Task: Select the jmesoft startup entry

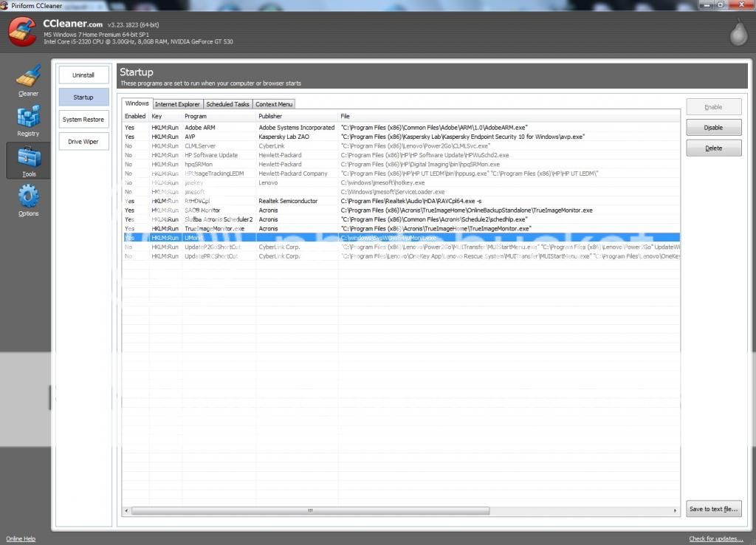Action: click(401, 192)
